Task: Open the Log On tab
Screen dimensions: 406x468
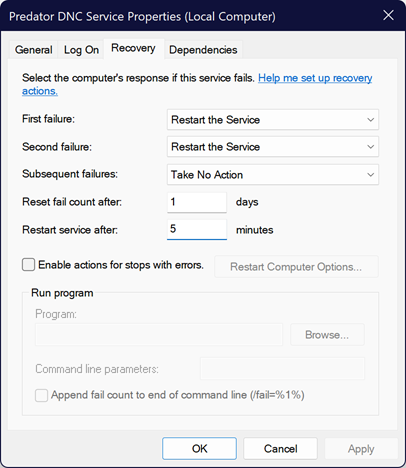Action: (81, 50)
